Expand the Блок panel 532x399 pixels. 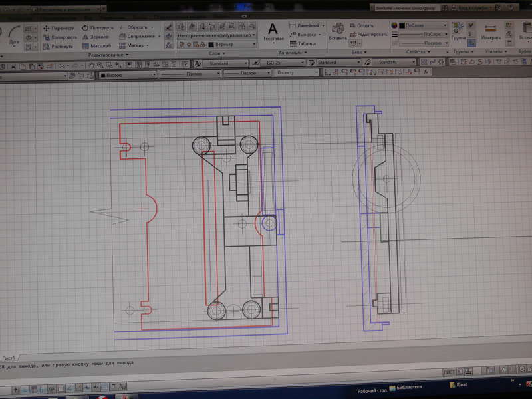359,52
